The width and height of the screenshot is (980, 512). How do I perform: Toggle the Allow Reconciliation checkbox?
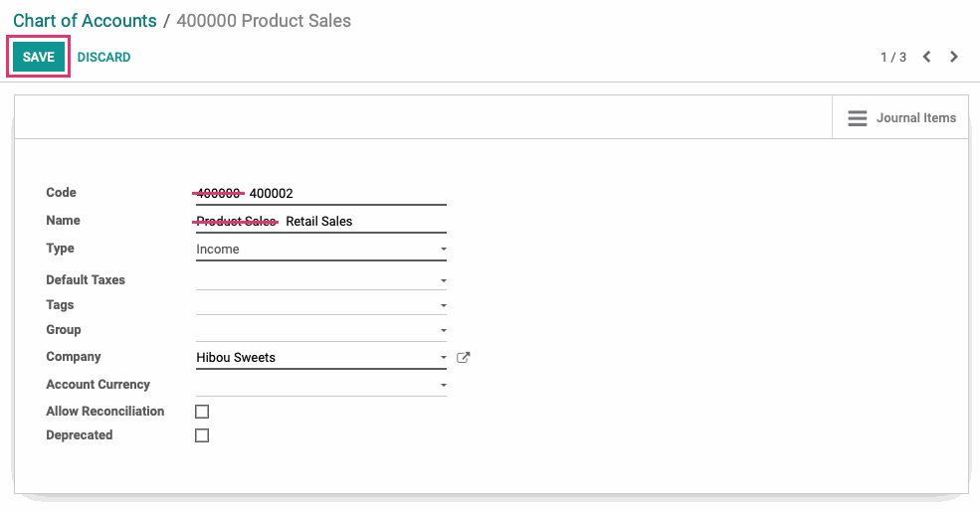pos(202,412)
